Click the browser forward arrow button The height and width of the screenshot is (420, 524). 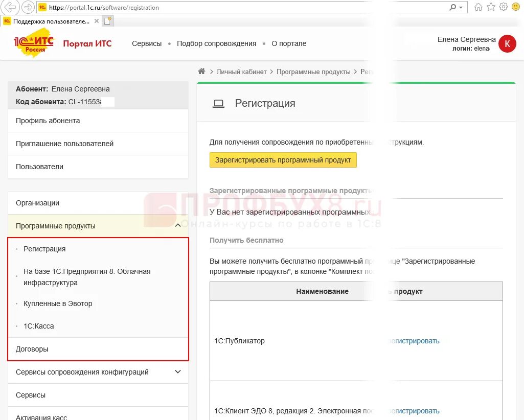pyautogui.click(x=28, y=7)
